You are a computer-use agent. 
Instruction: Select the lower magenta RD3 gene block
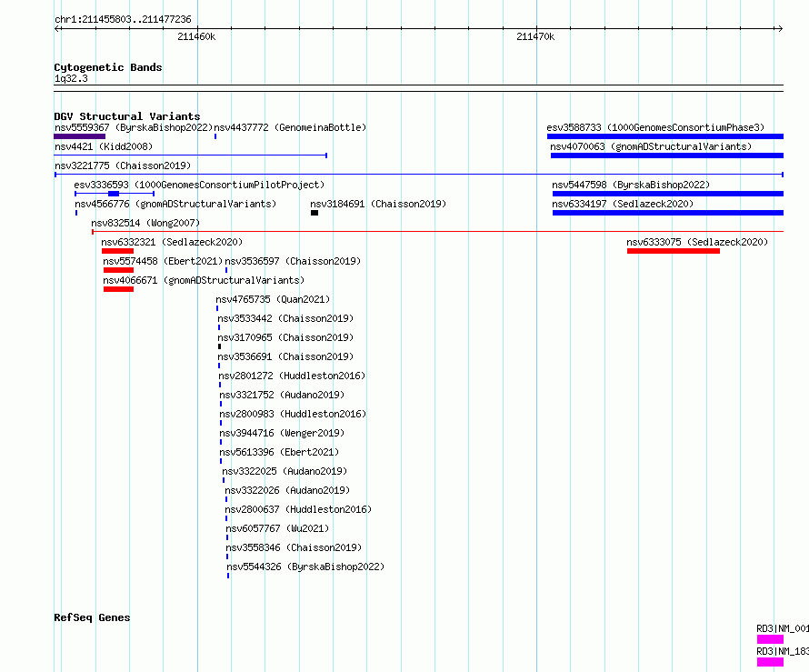[770, 662]
